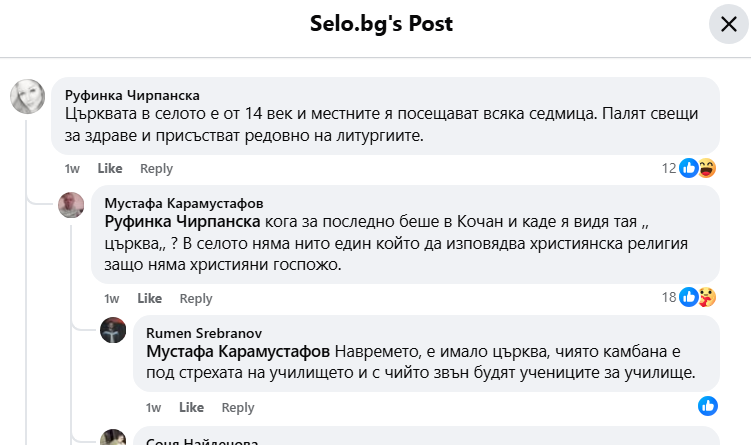Open the partially visible avatar at the bottom
This screenshot has width=751, height=445.
tap(113, 438)
